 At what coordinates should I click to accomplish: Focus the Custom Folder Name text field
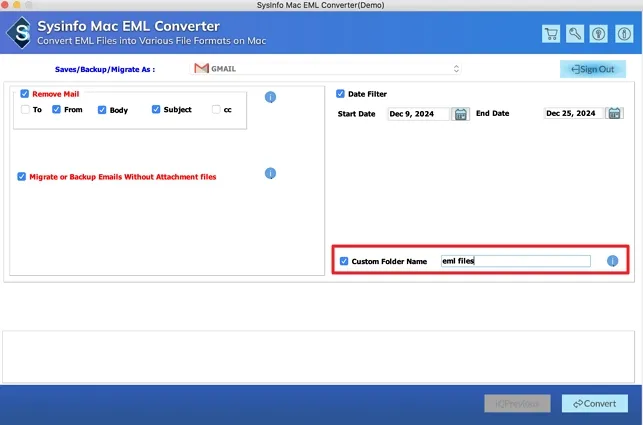[x=515, y=261]
